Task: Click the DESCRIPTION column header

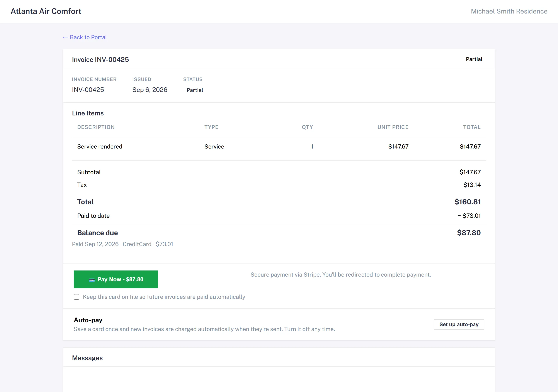Action: coord(96,127)
